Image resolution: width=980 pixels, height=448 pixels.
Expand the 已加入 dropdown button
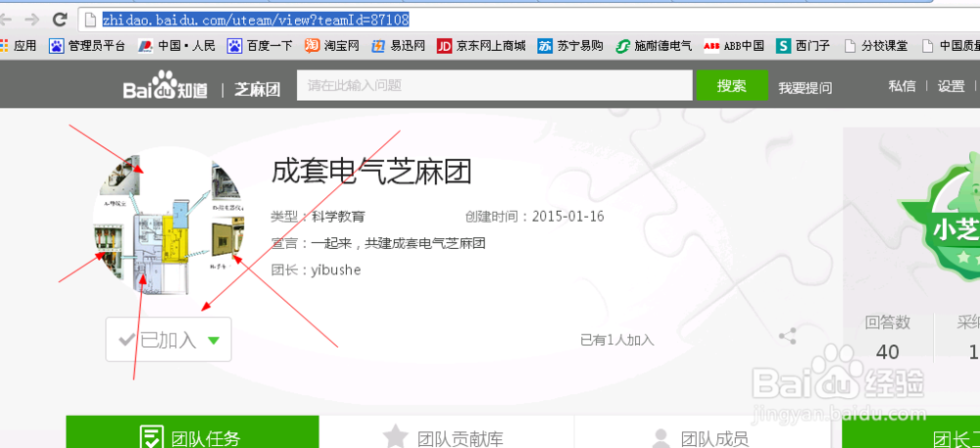[x=169, y=339]
